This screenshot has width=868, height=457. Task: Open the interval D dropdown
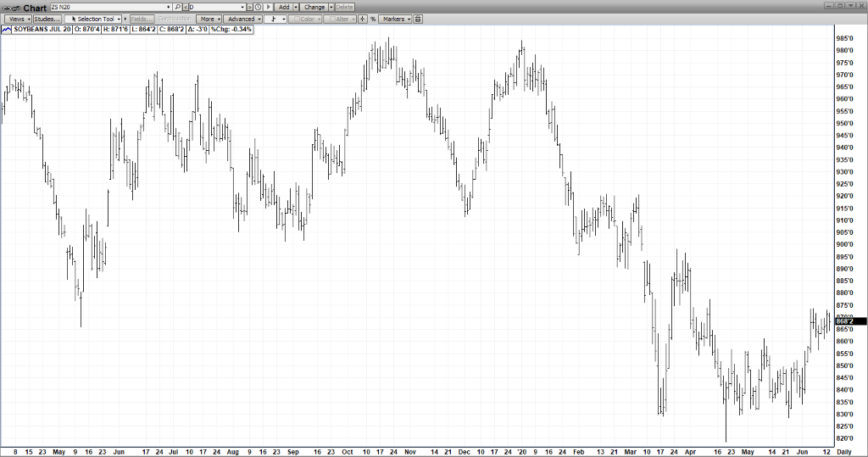point(242,7)
